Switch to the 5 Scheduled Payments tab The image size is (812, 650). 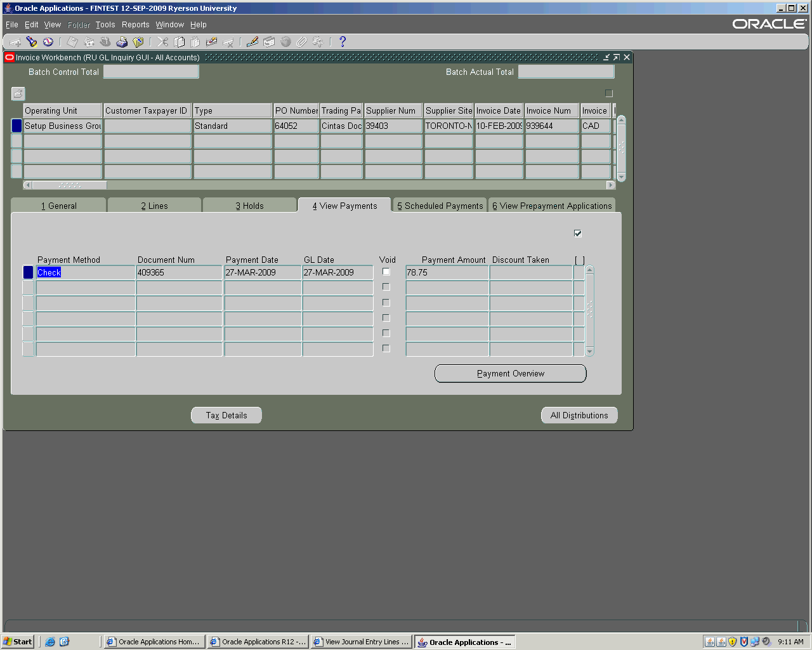440,206
